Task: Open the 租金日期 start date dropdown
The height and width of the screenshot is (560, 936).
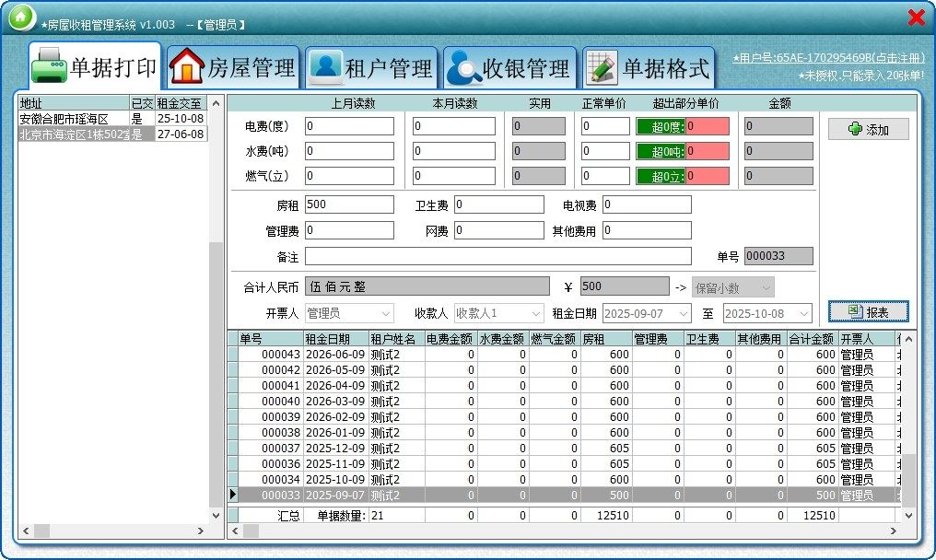Action: tap(684, 313)
